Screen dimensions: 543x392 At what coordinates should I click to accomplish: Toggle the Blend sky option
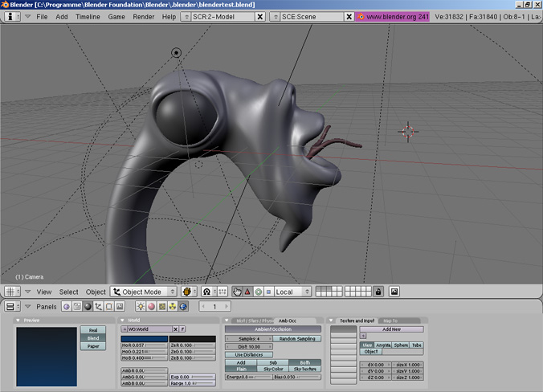[93, 338]
